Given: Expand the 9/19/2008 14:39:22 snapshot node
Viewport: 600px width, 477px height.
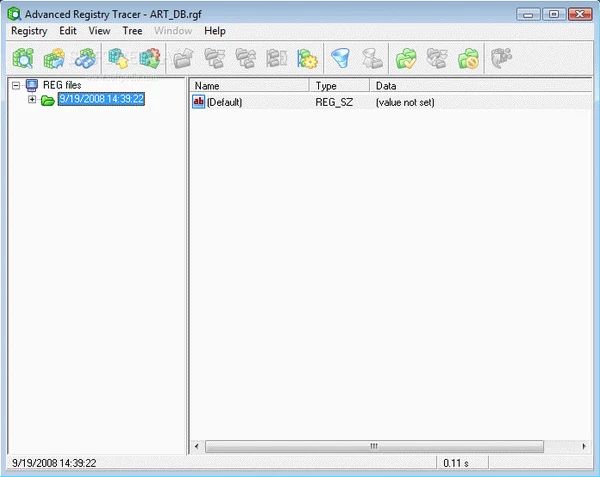Looking at the screenshot, I should (32, 99).
